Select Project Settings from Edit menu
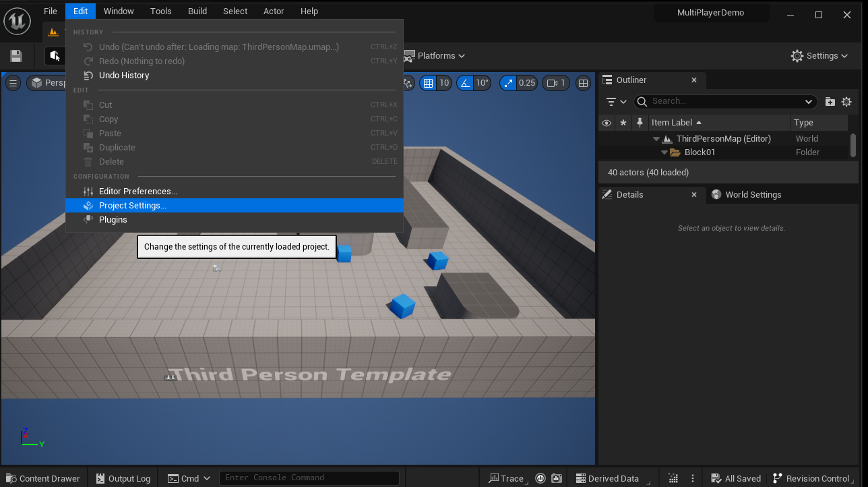Viewport: 868px width, 487px height. point(133,206)
